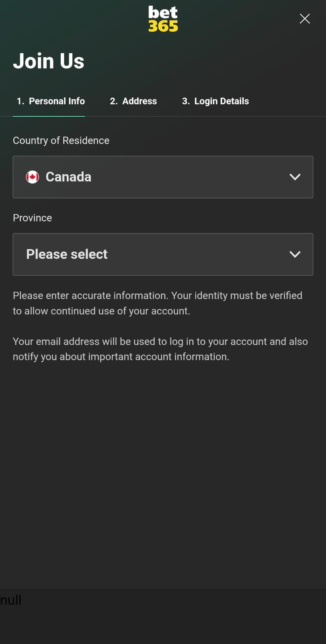This screenshot has width=326, height=644.
Task: Click the Join Us heading
Action: click(x=49, y=61)
